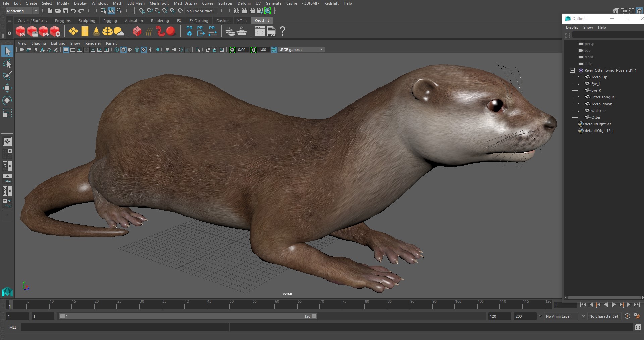This screenshot has width=644, height=340.
Task: Activate the Lasso select tool
Action: tap(7, 64)
